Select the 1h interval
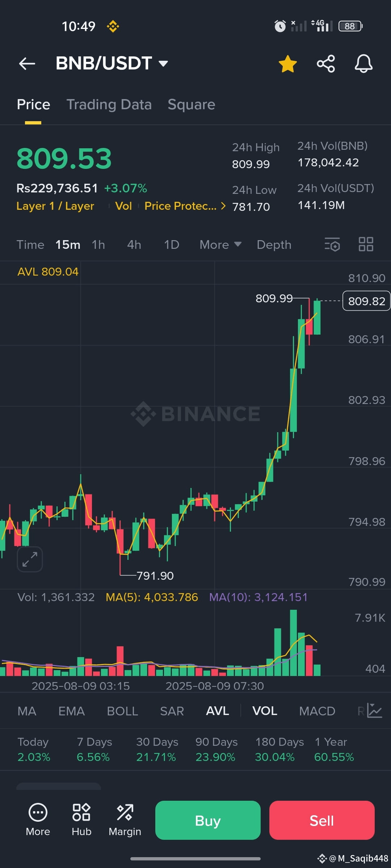391x868 pixels. (x=98, y=245)
